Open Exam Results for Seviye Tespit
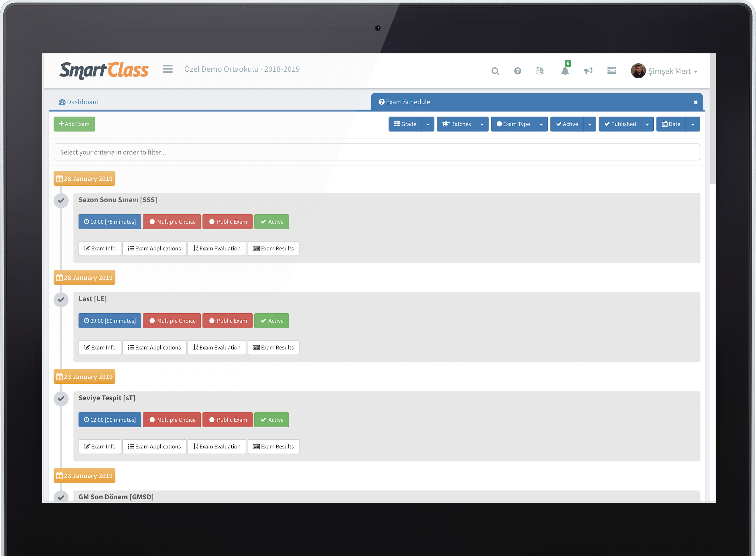Viewport: 756px width, 556px height. (x=274, y=447)
